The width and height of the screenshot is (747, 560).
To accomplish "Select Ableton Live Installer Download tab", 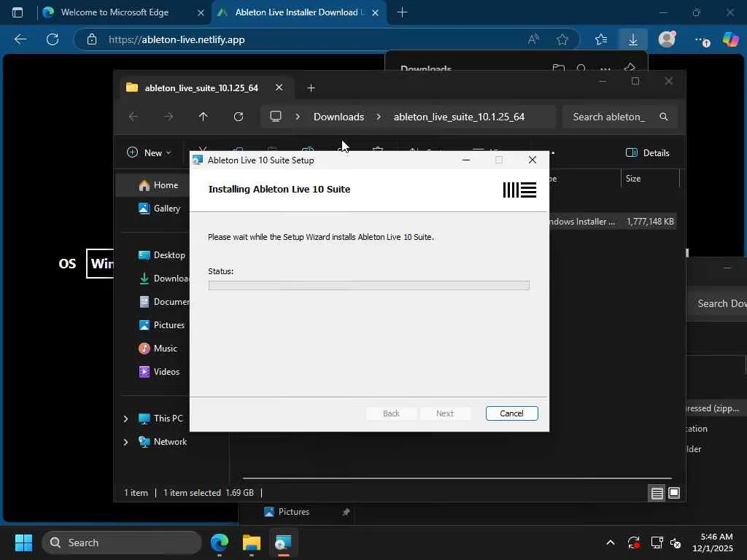I will point(295,12).
